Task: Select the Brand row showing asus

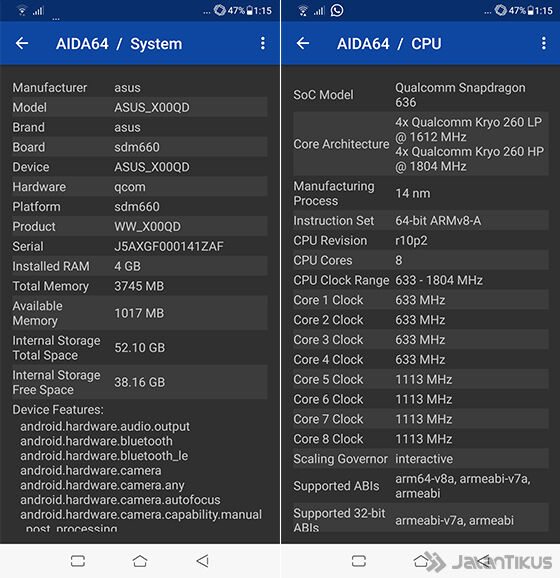Action: click(x=140, y=127)
